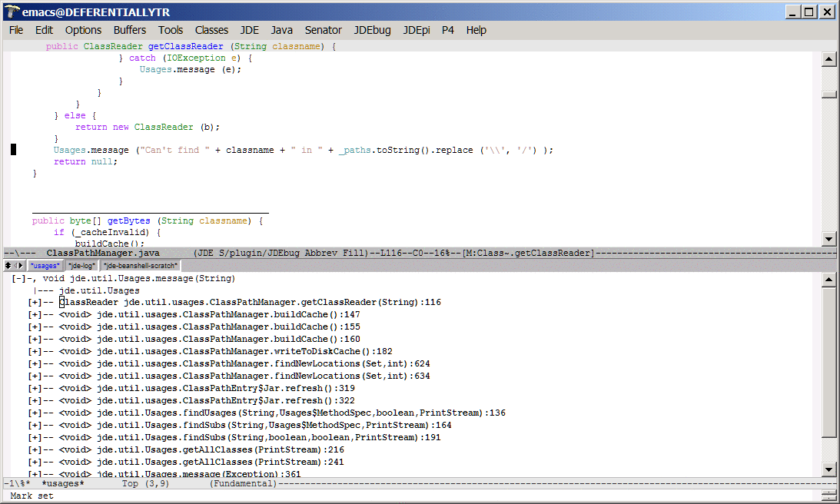
Task: Open the JDEbug menu
Action: click(x=372, y=30)
